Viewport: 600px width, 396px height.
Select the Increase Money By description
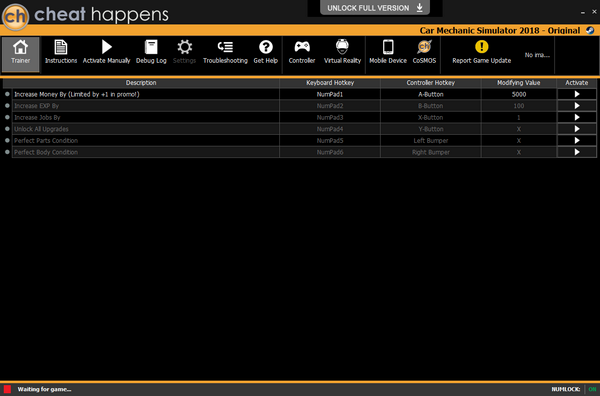click(146, 94)
